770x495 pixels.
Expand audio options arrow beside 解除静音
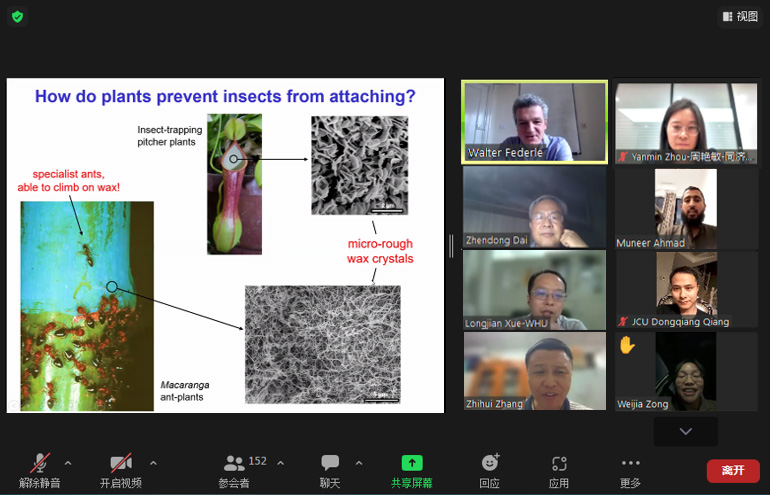(68, 463)
